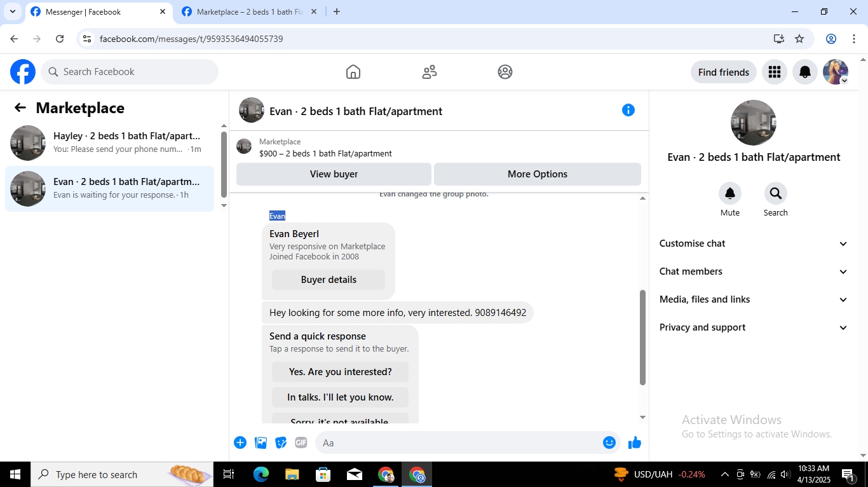Open the account profile picture menu
Screen dimensions: 868x487
(x=836, y=72)
